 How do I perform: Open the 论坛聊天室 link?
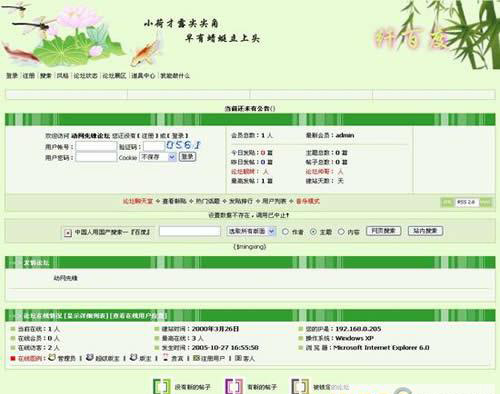[138, 201]
